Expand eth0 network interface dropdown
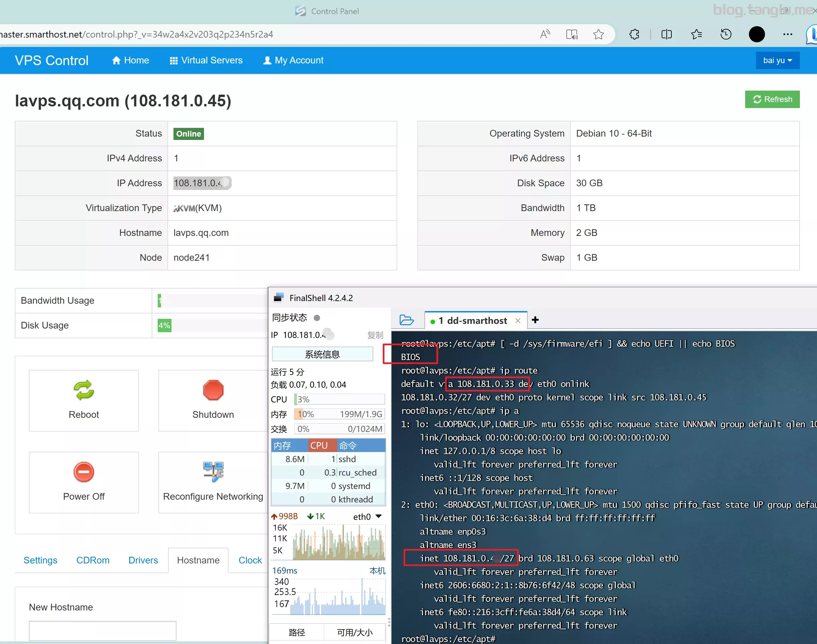 click(x=379, y=516)
